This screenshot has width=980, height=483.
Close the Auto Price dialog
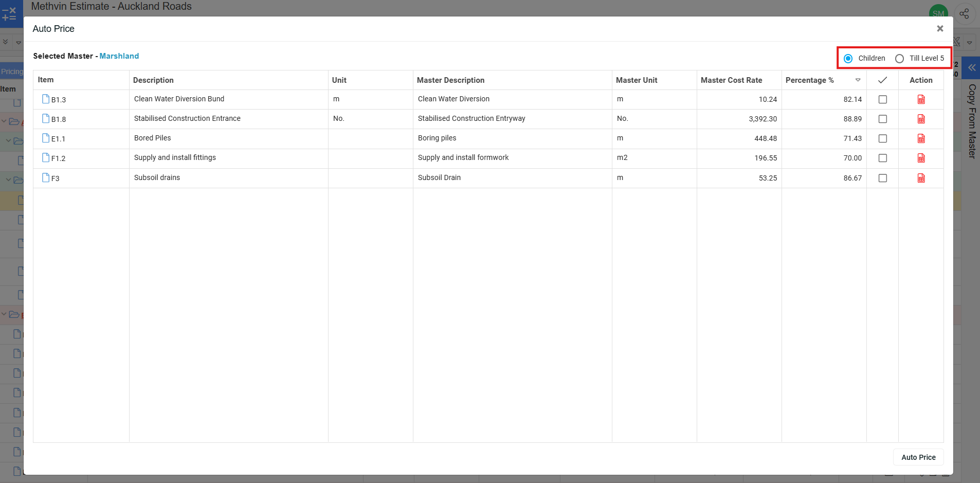[x=939, y=29]
